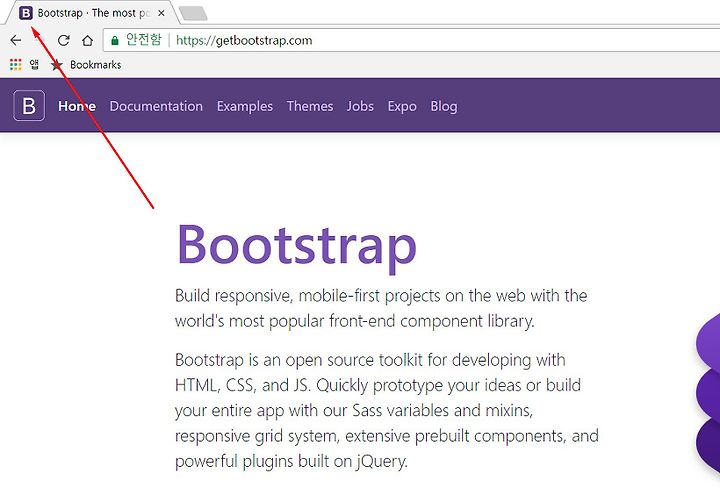
Task: Open the apps grid icon in bookmarks bar
Action: click(16, 65)
